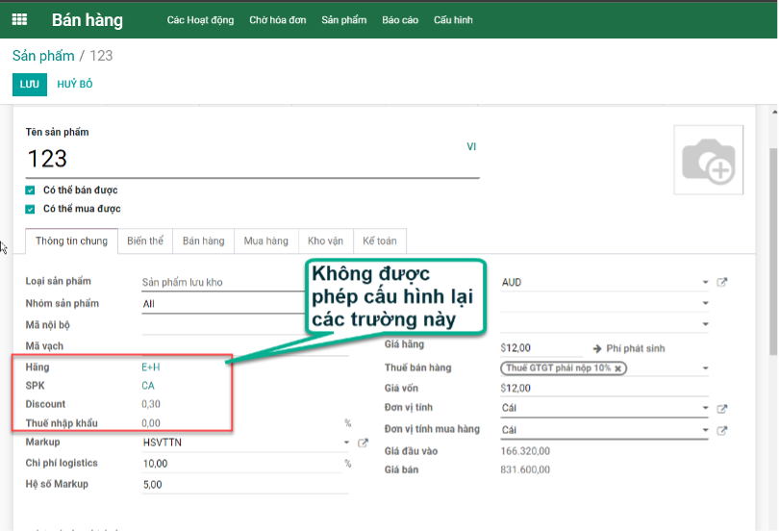The image size is (779, 532).
Task: Click the HUỶ BỎ discard button
Action: pyautogui.click(x=75, y=85)
